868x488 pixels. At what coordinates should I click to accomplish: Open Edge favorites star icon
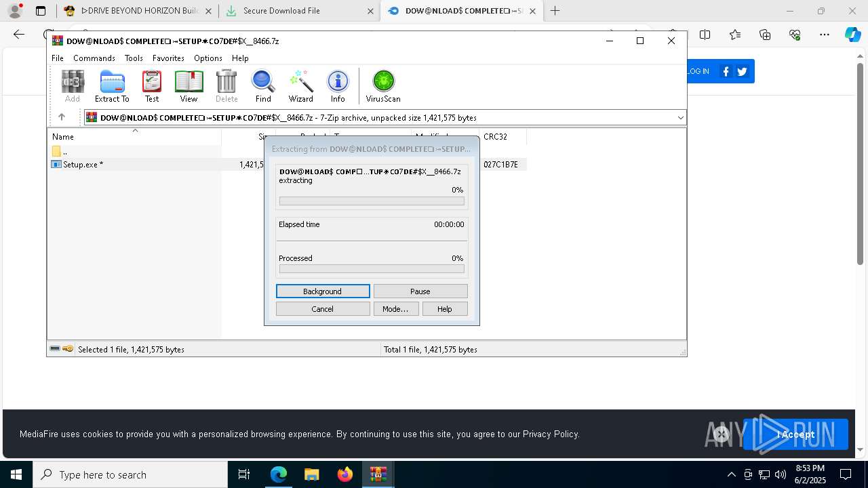pyautogui.click(x=735, y=35)
